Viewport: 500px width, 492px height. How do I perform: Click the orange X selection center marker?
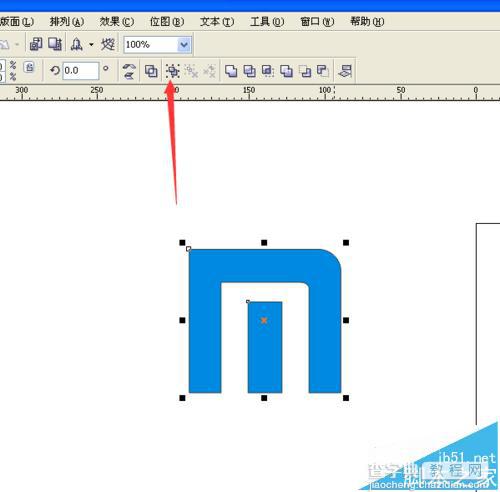point(264,320)
